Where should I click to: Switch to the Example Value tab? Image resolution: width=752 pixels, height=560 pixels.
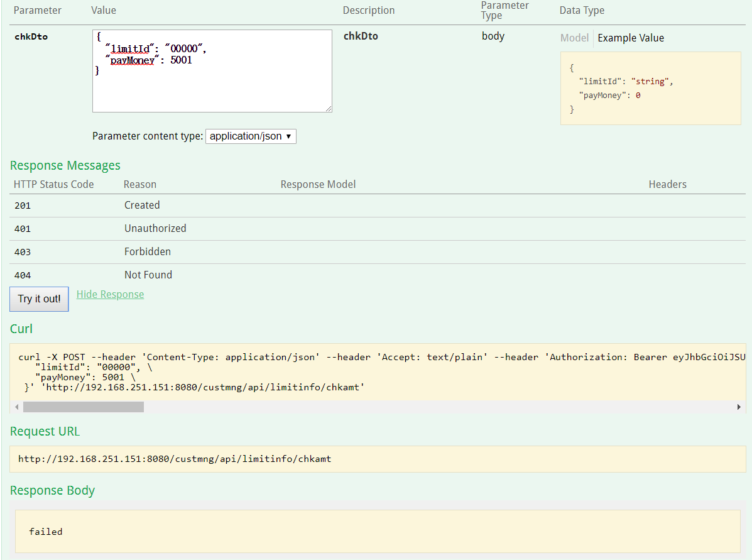click(x=631, y=38)
